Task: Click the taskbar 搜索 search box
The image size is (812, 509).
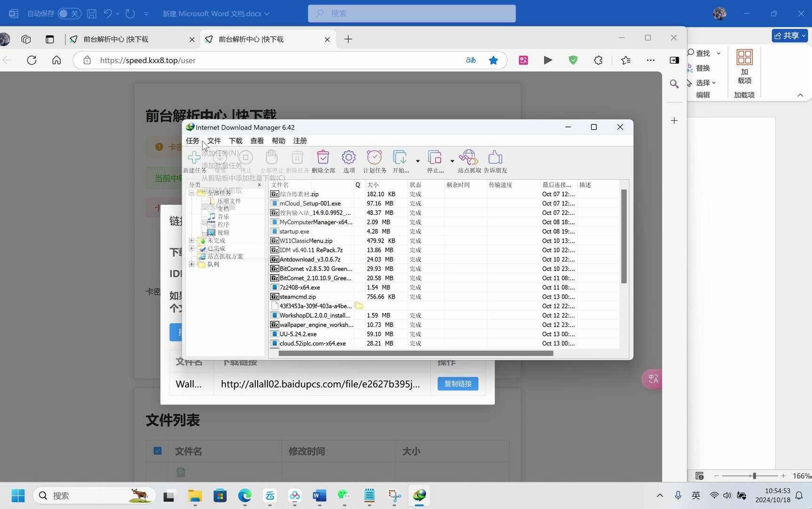Action: click(x=94, y=496)
